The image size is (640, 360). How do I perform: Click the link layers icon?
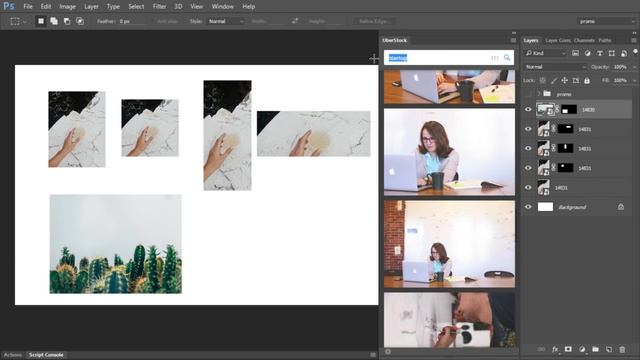[541, 349]
